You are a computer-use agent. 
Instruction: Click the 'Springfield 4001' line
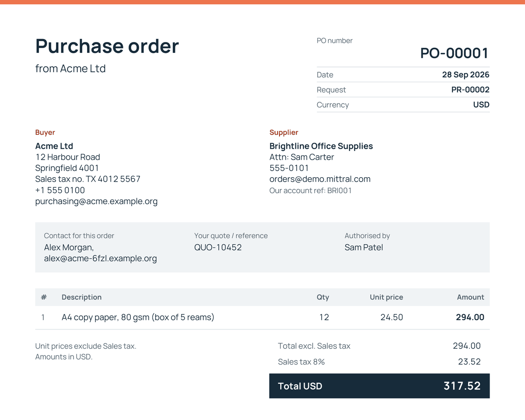67,168
